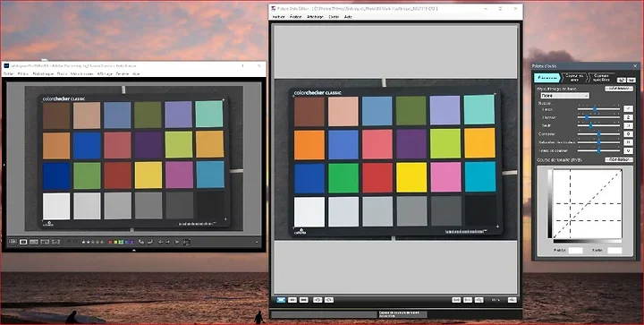Open Aide menu in Picture Style Editor
The width and height of the screenshot is (644, 325).
pos(348,17)
